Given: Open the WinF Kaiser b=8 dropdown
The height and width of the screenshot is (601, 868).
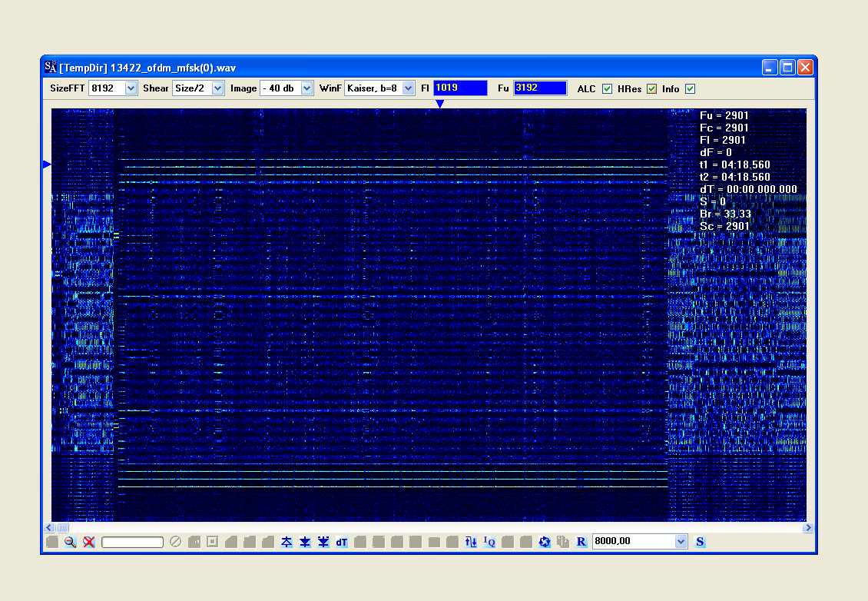Looking at the screenshot, I should coord(408,88).
